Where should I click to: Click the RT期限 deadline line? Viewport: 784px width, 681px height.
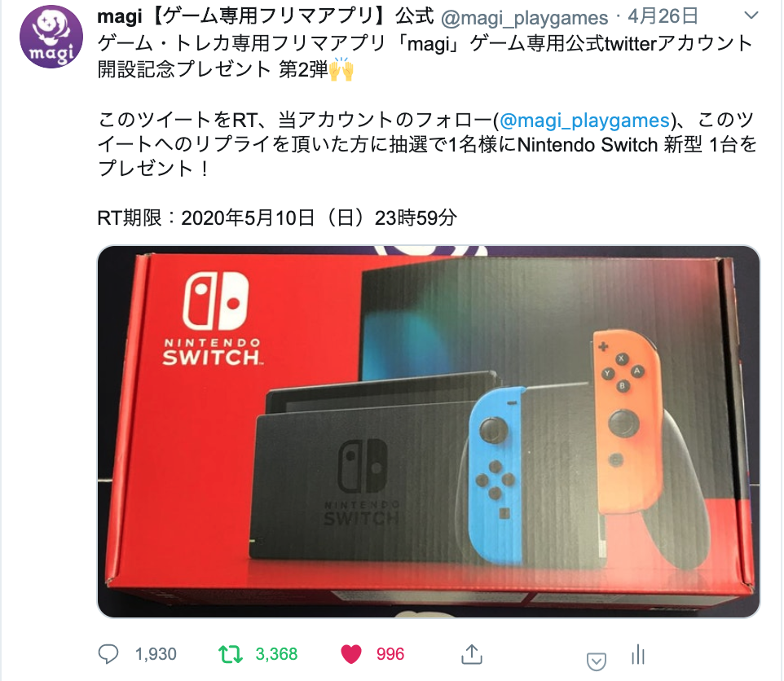tap(276, 217)
